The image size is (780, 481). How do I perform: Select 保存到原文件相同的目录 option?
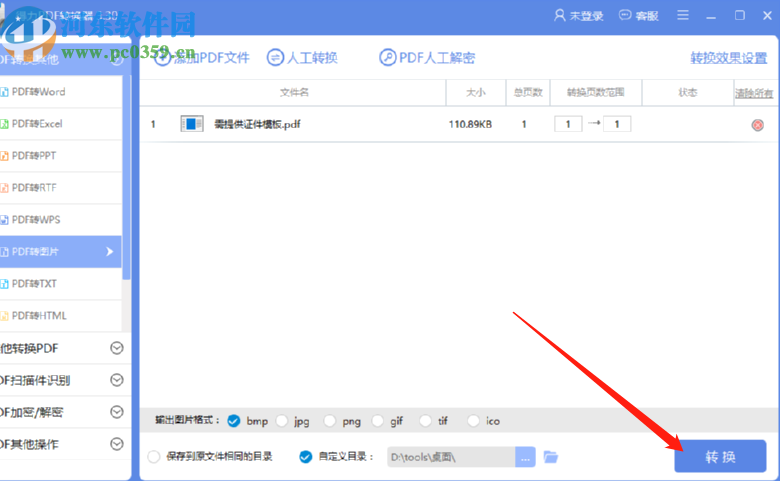tap(154, 457)
